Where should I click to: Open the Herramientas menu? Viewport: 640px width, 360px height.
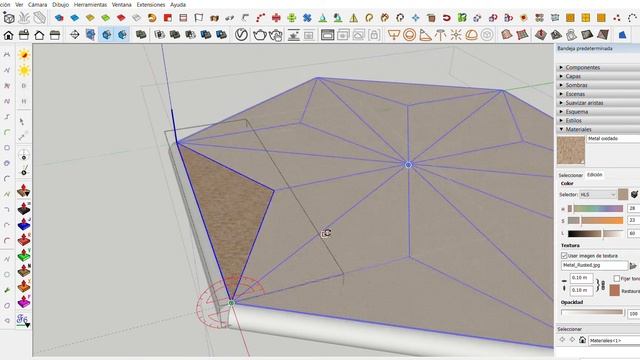coord(90,4)
